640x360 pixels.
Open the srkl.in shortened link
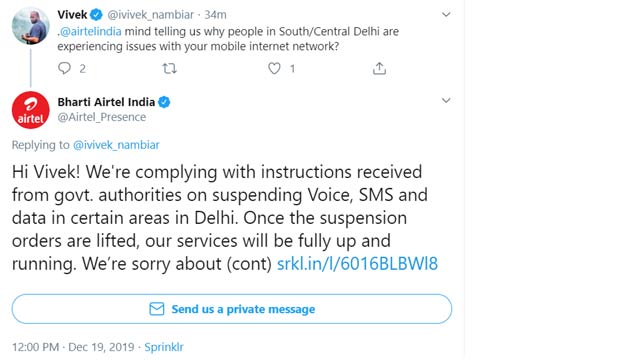click(x=357, y=263)
